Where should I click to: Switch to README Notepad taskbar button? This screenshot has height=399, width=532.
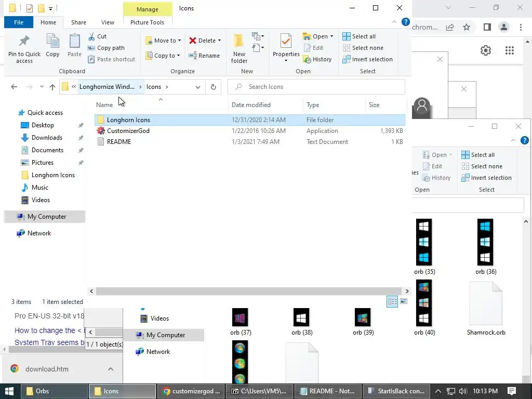click(x=327, y=391)
